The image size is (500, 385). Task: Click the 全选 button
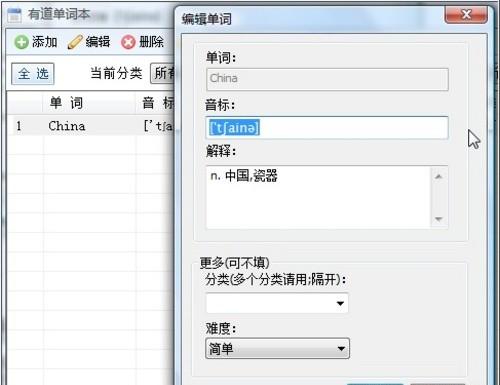(x=33, y=74)
